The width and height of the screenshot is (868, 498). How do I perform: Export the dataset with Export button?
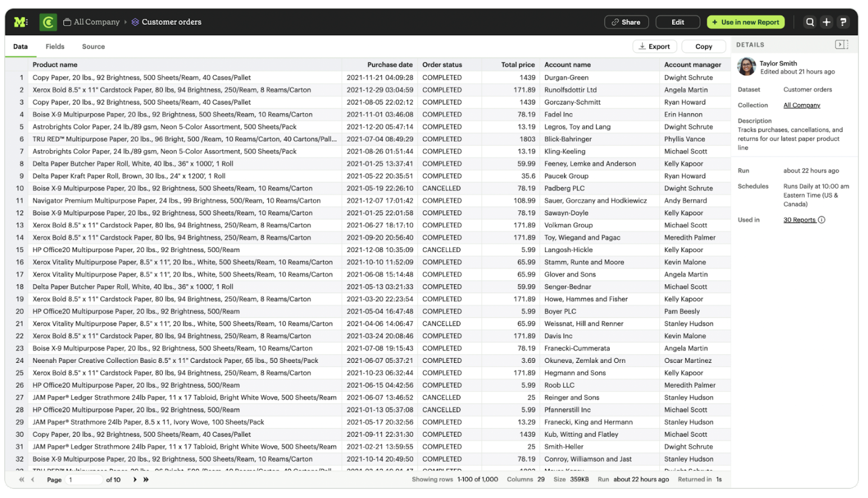pos(654,47)
